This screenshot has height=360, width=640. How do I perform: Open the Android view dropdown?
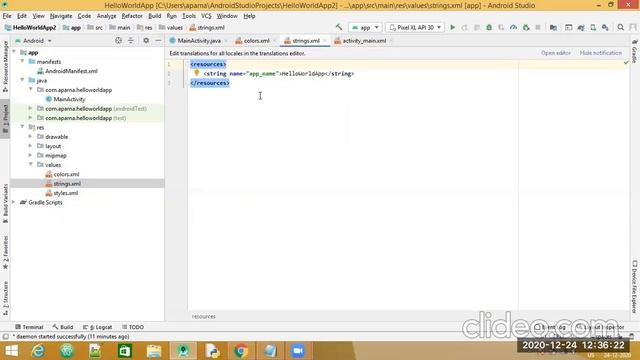point(33,40)
